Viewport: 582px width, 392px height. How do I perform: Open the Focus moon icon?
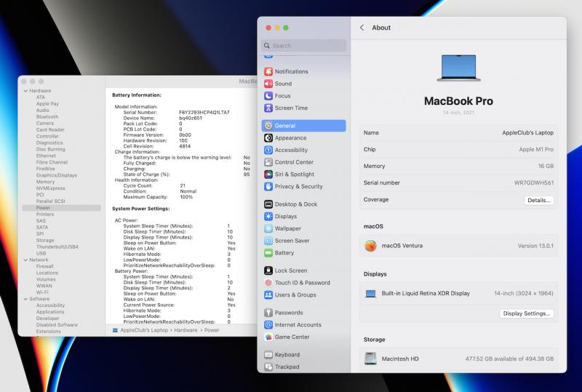point(268,96)
